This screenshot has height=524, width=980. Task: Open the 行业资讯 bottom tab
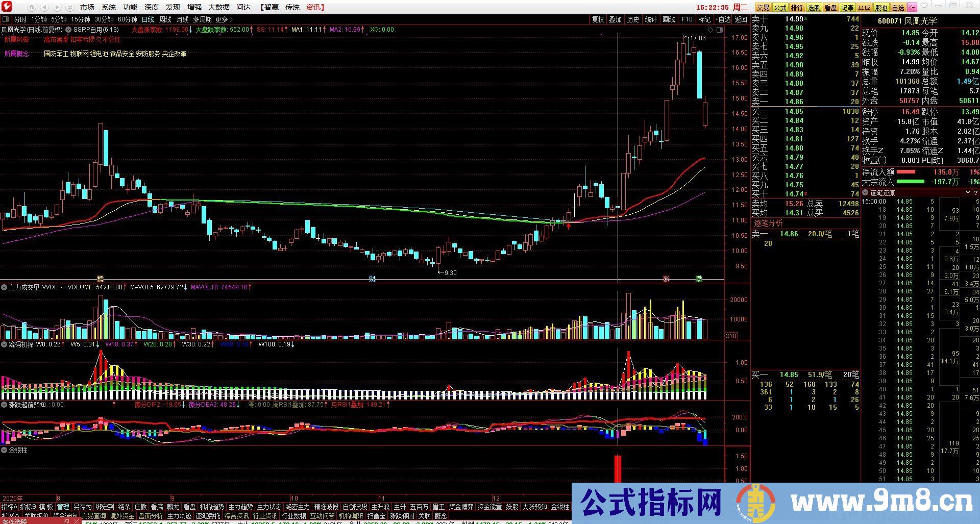pos(265,516)
